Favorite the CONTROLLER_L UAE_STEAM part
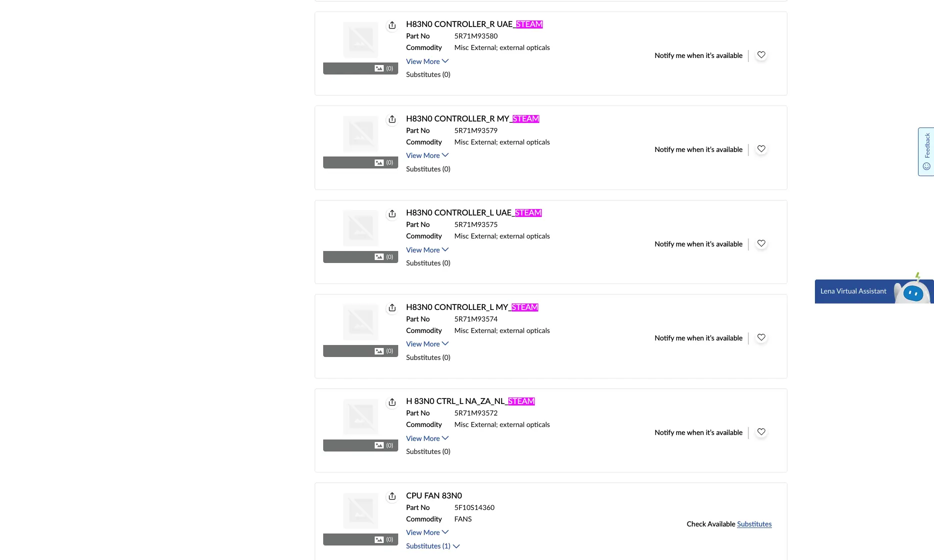Screen dimensions: 934x560 coord(761,243)
